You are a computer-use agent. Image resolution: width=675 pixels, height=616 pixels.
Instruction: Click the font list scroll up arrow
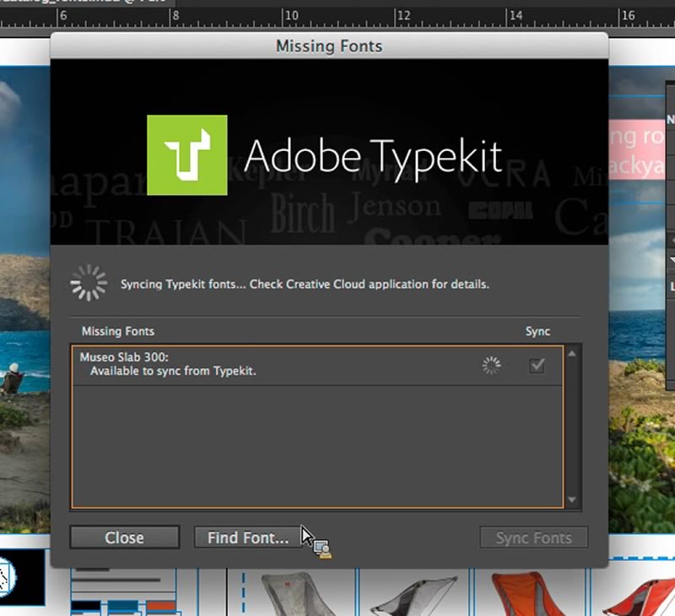point(572,354)
